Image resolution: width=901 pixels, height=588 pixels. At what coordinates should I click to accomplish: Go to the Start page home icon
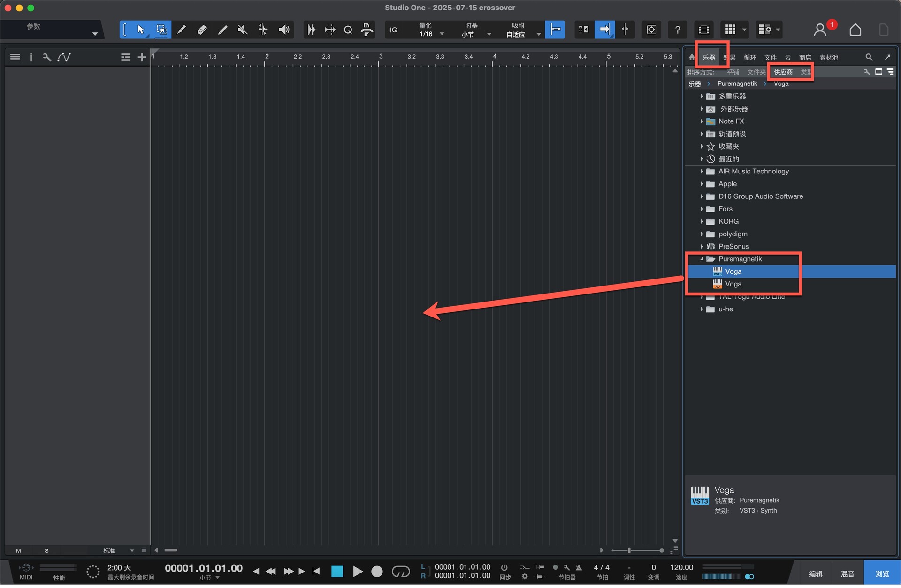point(855,30)
